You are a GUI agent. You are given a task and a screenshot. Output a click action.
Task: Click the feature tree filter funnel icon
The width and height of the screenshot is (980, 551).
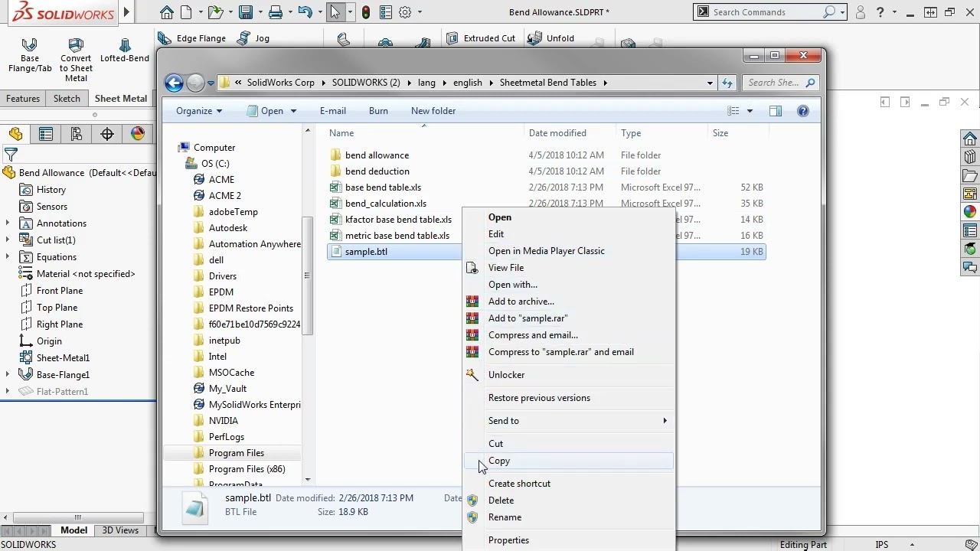point(11,155)
